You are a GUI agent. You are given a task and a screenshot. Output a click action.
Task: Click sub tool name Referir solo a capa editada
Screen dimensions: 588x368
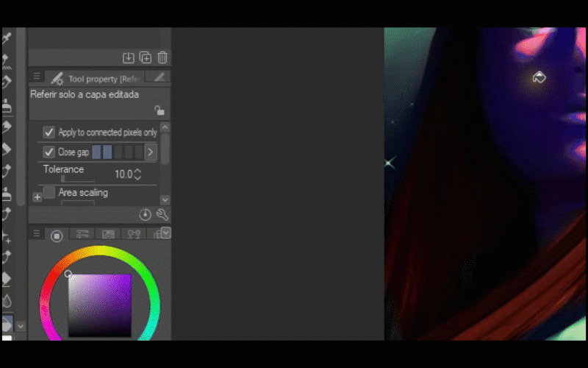point(85,94)
